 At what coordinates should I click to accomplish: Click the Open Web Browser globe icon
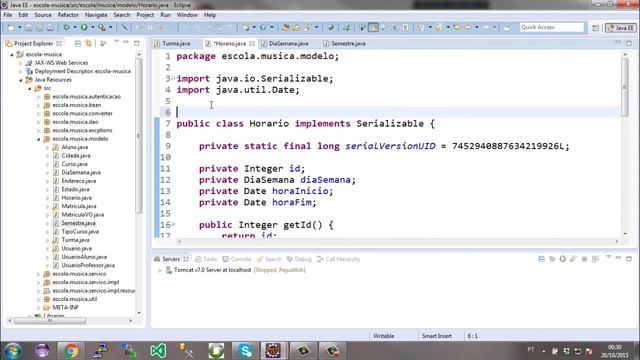pos(330,27)
